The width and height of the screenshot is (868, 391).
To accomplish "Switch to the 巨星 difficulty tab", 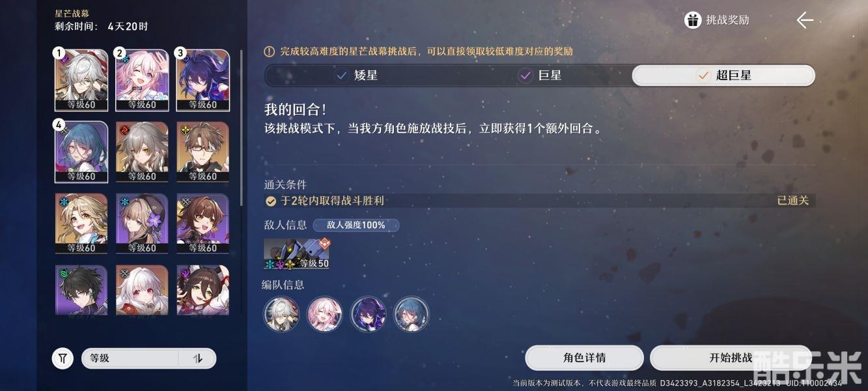I will pos(540,76).
